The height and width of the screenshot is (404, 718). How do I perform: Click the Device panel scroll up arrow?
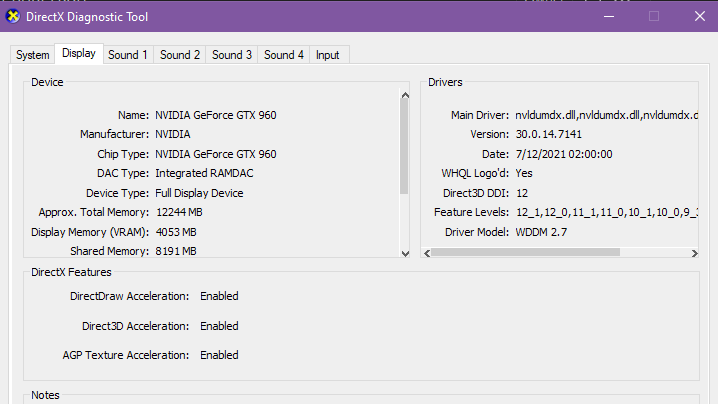[405, 95]
